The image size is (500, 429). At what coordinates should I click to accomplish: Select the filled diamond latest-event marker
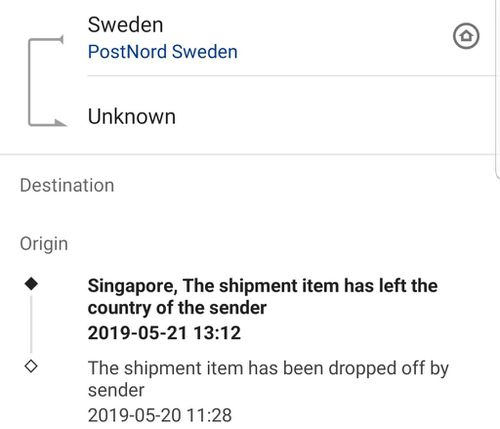[x=31, y=284]
